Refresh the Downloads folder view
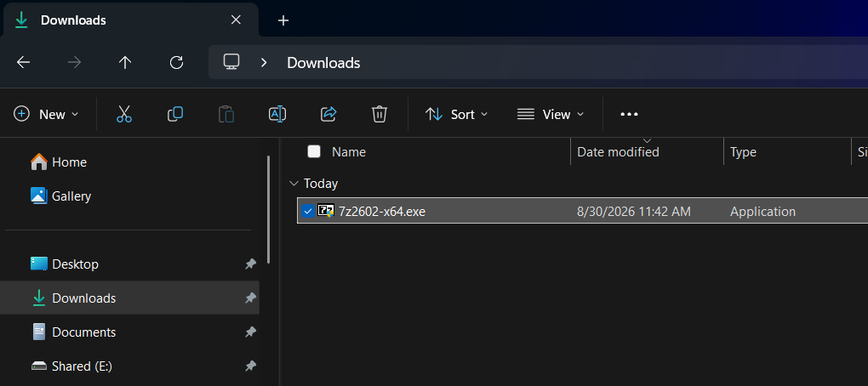The height and width of the screenshot is (386, 868). (x=176, y=62)
